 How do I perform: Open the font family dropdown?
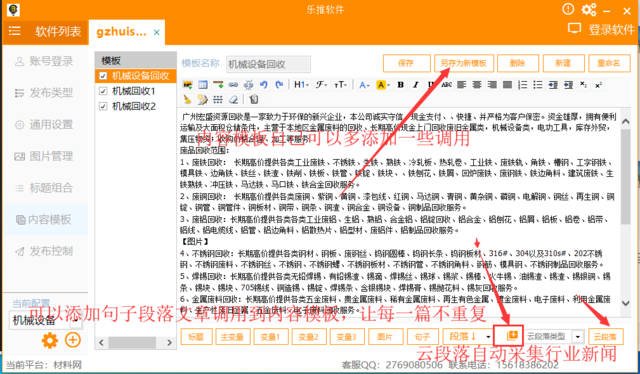[x=321, y=85]
